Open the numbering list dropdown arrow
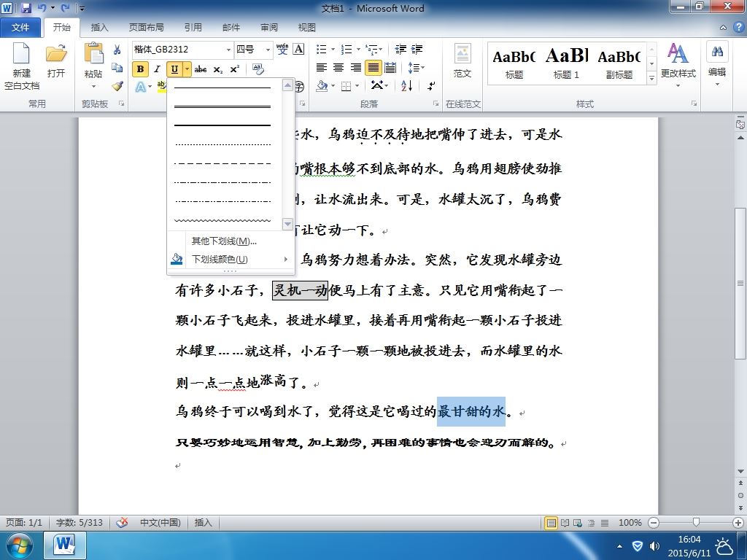This screenshot has width=747, height=560. tap(358, 49)
